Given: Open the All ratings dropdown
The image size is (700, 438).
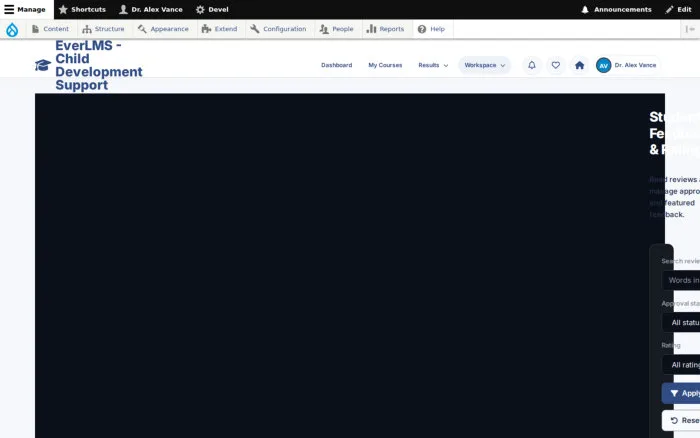Looking at the screenshot, I should click(x=681, y=365).
